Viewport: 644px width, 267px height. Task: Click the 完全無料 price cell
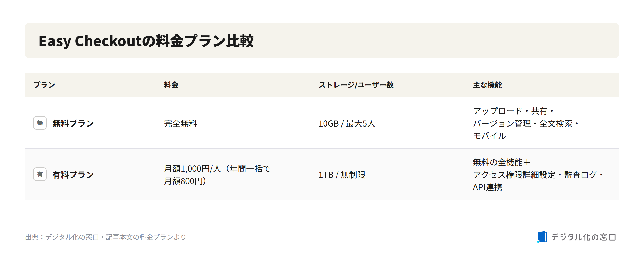(180, 123)
